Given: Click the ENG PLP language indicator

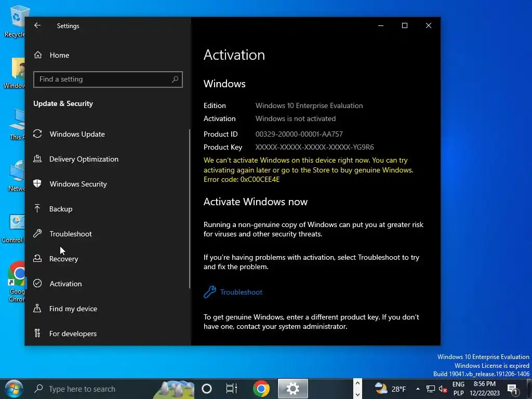Looking at the screenshot, I should tap(458, 389).
